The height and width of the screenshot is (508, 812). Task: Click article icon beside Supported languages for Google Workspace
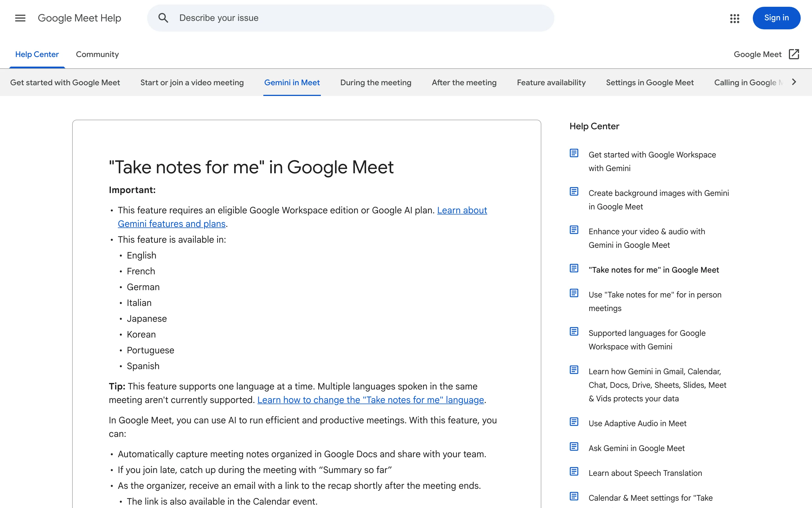coord(574,331)
